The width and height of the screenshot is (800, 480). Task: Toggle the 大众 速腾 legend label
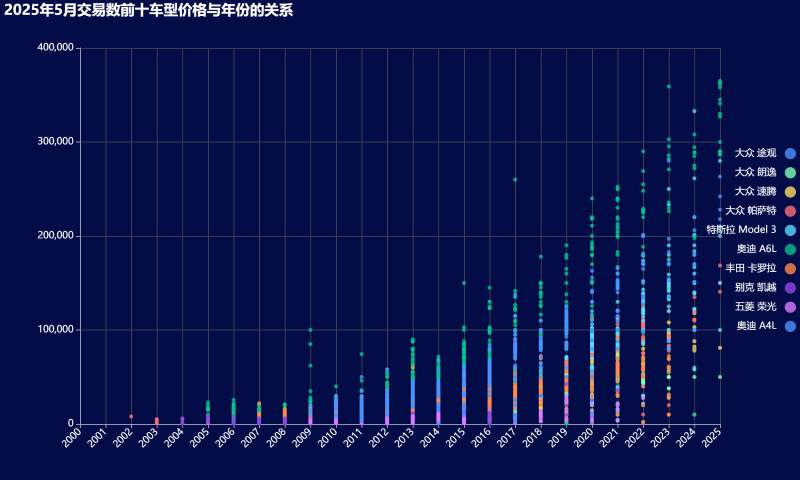755,191
